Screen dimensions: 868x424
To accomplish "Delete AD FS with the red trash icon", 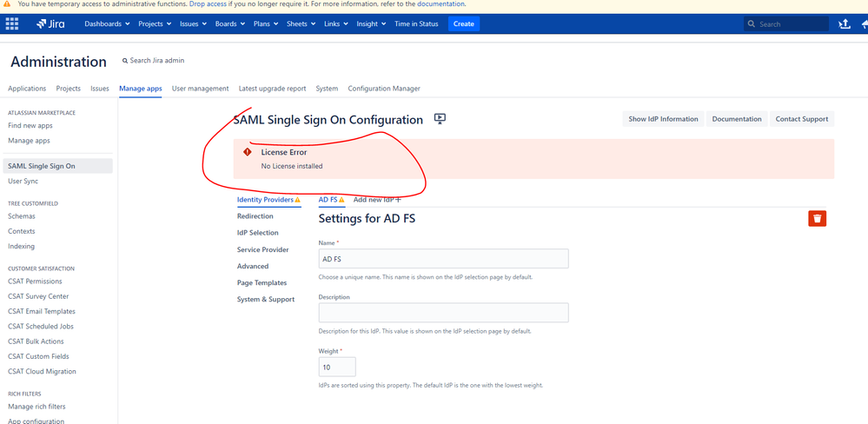I will [x=817, y=219].
